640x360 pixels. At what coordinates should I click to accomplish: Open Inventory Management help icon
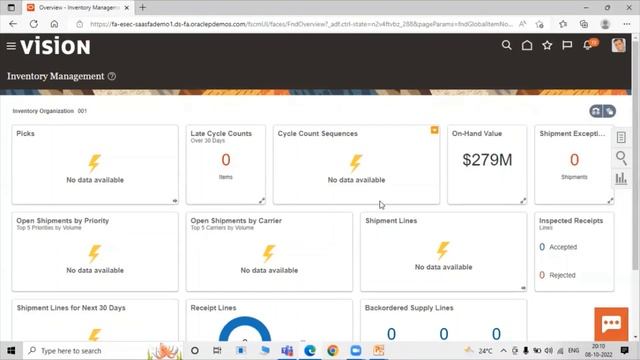[112, 76]
